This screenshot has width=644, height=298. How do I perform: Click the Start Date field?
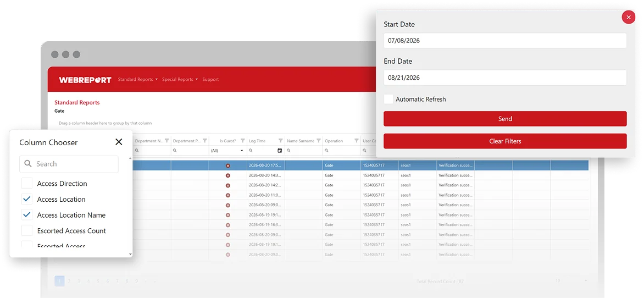(x=505, y=41)
